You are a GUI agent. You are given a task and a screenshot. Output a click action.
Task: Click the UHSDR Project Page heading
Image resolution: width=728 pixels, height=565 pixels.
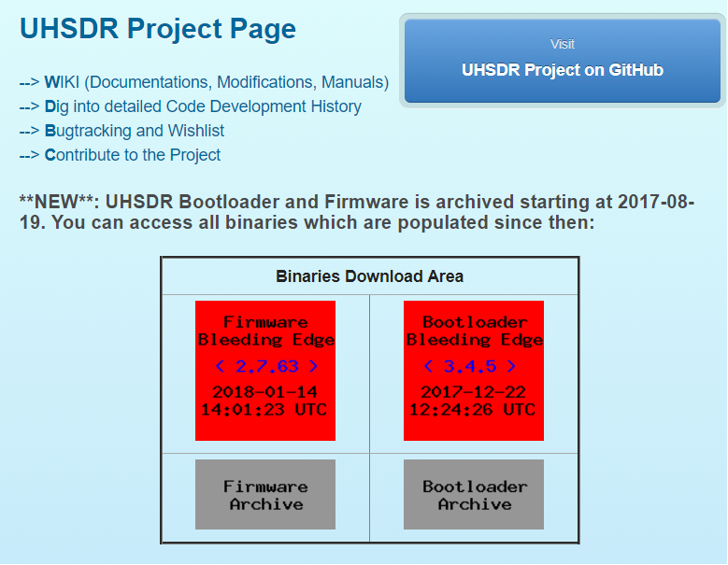[x=158, y=29]
